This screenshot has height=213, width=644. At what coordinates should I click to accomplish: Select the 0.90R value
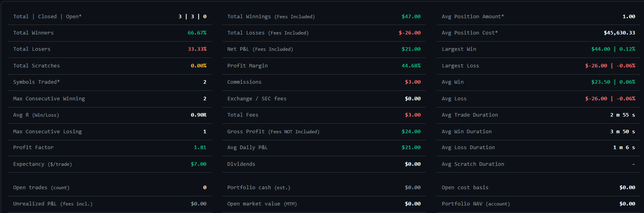point(199,115)
